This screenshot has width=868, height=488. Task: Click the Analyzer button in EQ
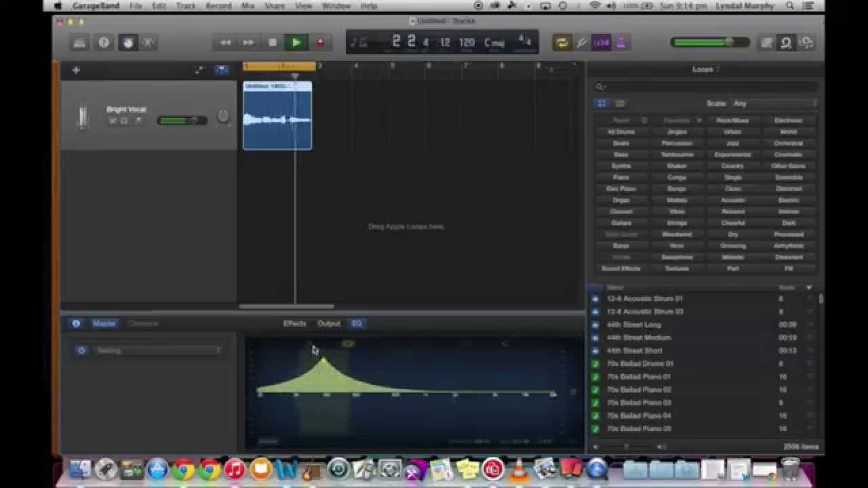click(x=269, y=441)
